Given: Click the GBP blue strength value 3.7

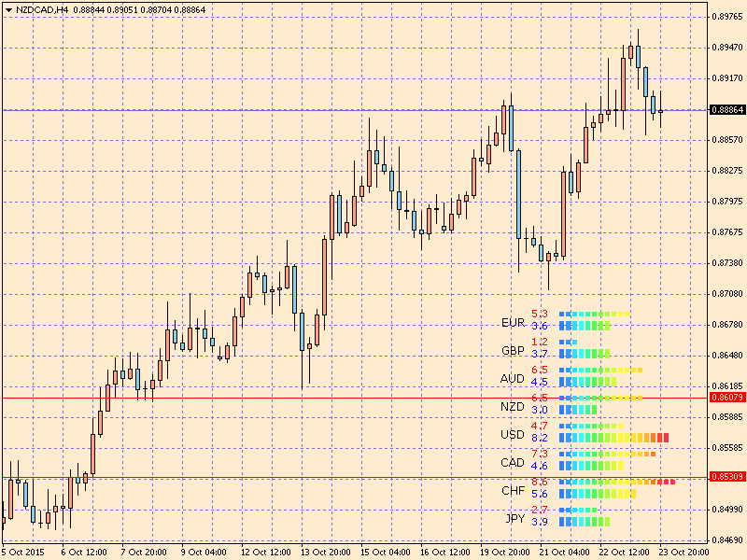Looking at the screenshot, I should click(540, 355).
